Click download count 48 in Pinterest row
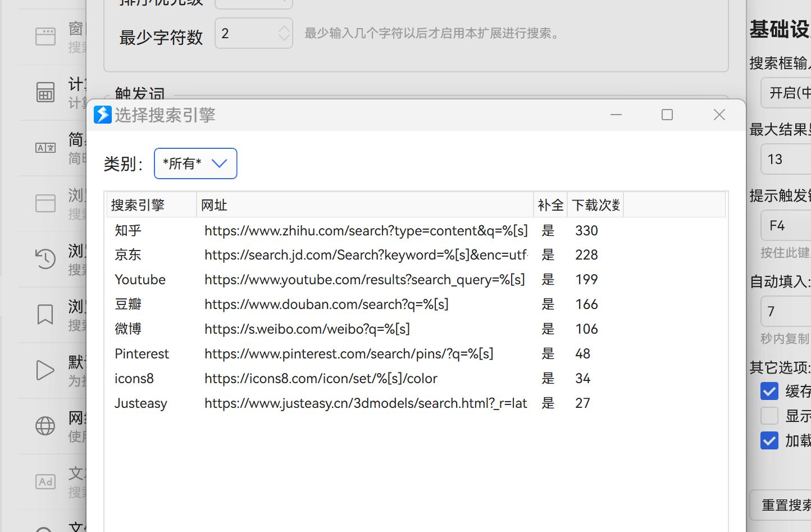The width and height of the screenshot is (811, 532). coord(582,354)
